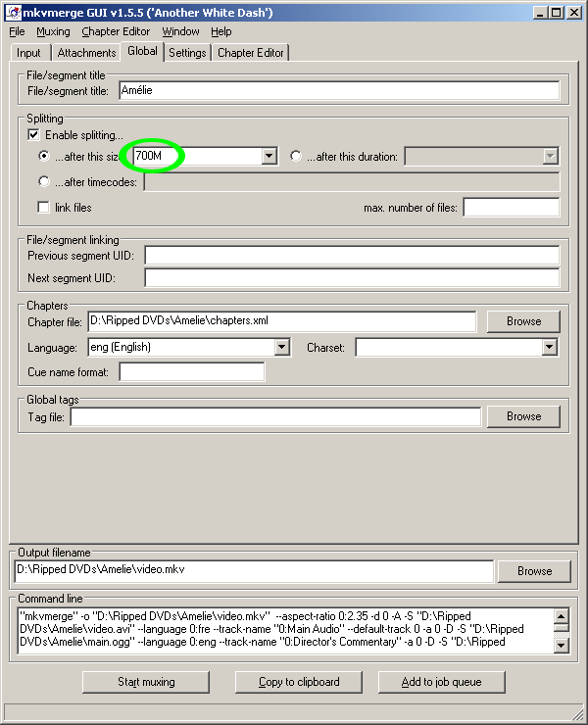588x725 pixels.
Task: Open the File menu
Action: pyautogui.click(x=17, y=31)
